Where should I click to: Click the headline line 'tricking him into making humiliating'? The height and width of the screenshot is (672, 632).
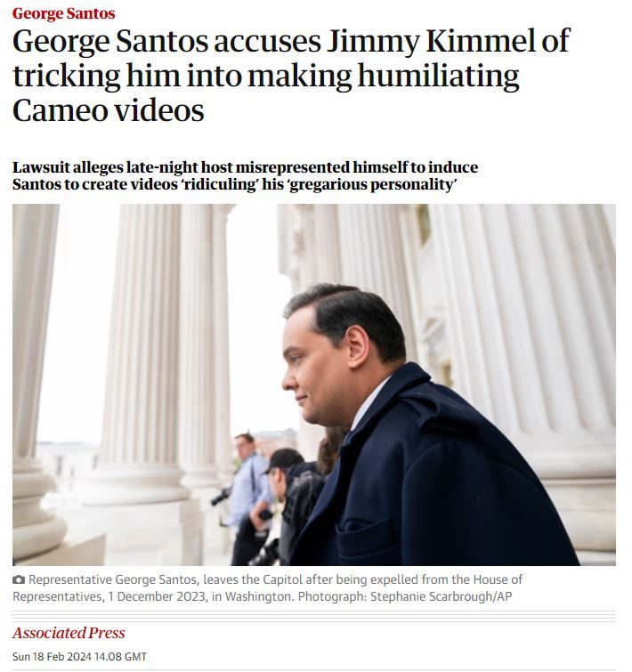[265, 76]
